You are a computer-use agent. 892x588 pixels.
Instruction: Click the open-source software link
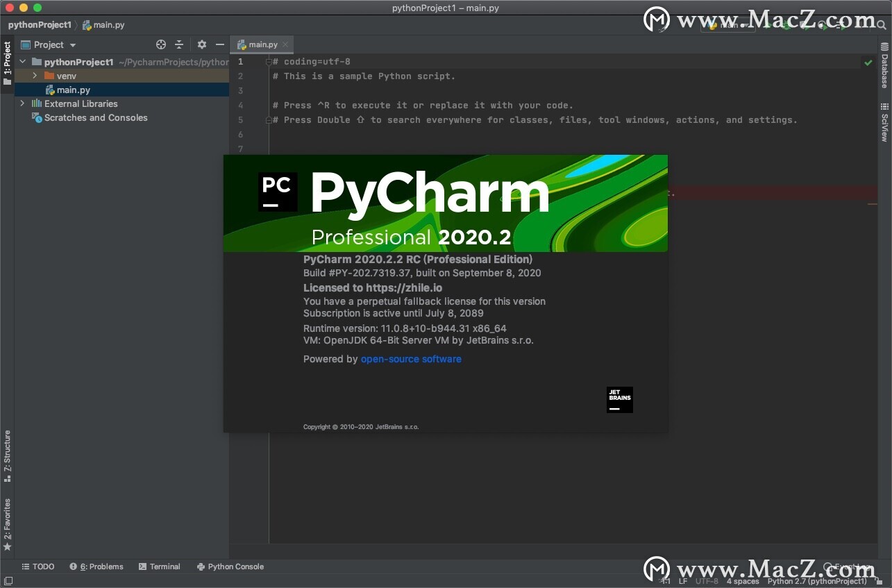411,359
